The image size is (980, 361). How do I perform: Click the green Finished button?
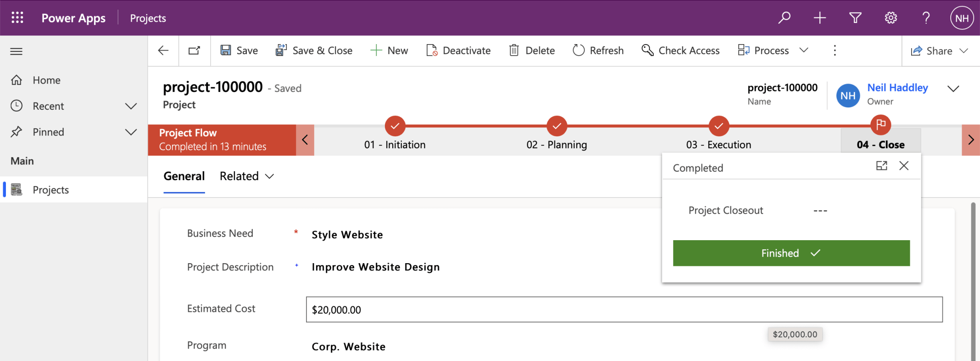[x=791, y=253]
